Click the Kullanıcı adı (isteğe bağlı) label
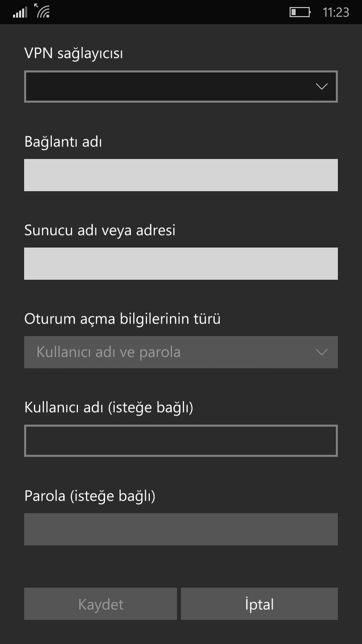362x644 pixels. (x=109, y=408)
